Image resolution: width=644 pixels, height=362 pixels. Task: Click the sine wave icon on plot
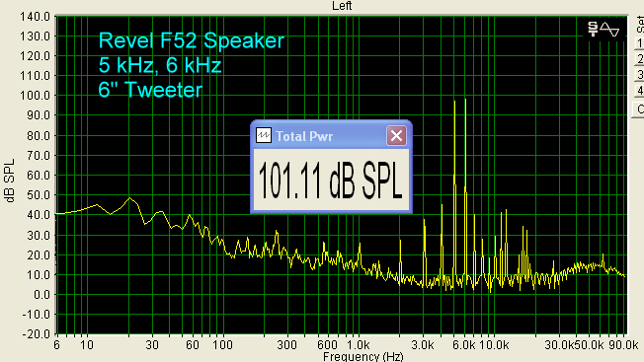tap(609, 30)
